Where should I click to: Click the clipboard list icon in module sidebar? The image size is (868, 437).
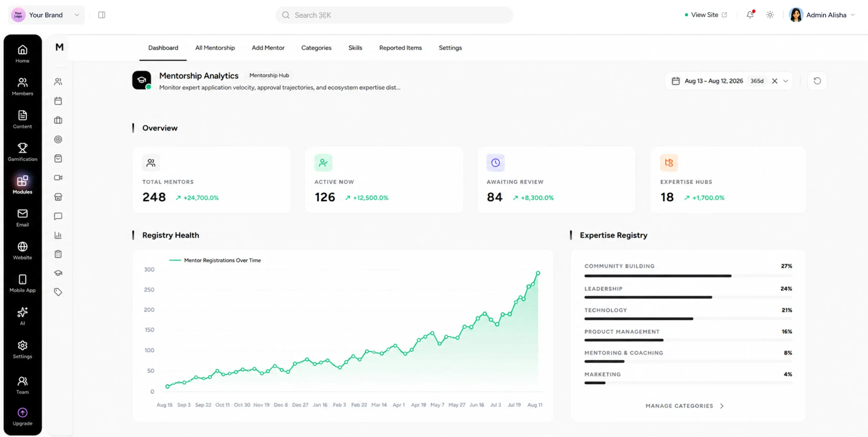[58, 254]
